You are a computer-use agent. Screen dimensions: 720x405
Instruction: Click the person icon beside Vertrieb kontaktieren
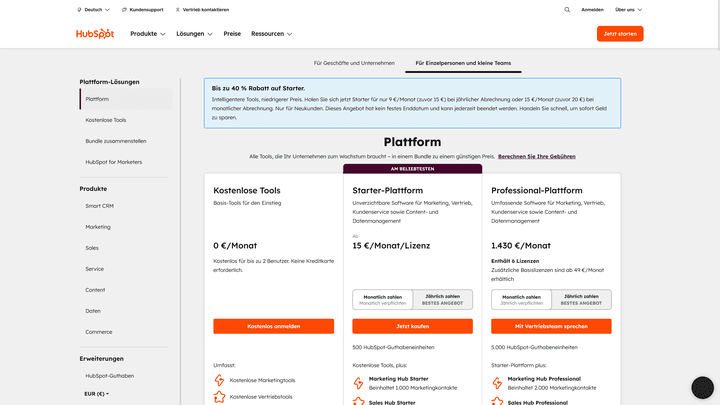[178, 10]
